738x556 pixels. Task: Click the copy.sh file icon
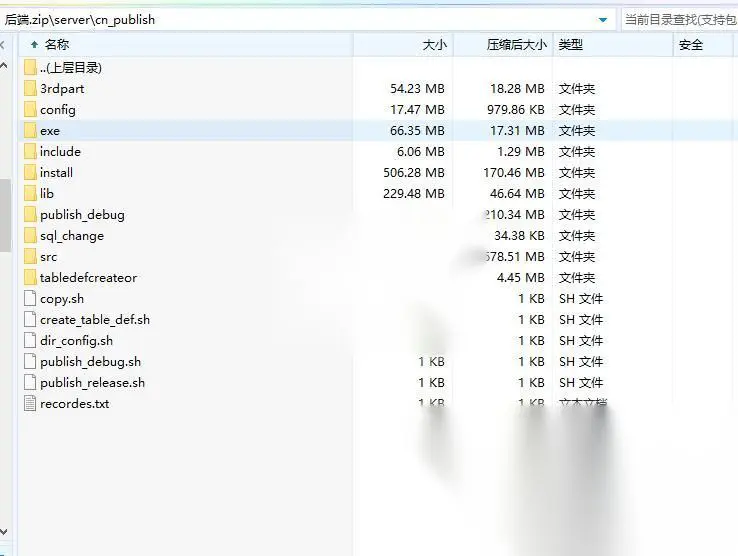[30, 298]
